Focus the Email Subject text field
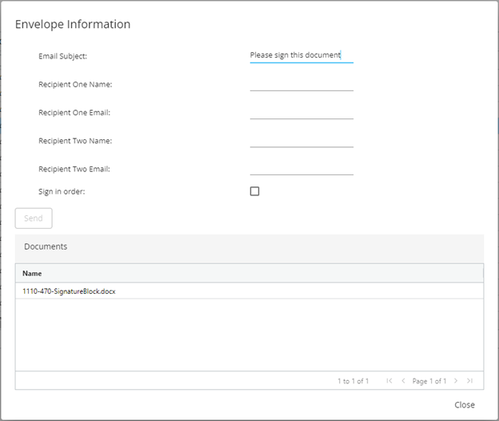Viewport: 499px width, 421px height. [302, 56]
